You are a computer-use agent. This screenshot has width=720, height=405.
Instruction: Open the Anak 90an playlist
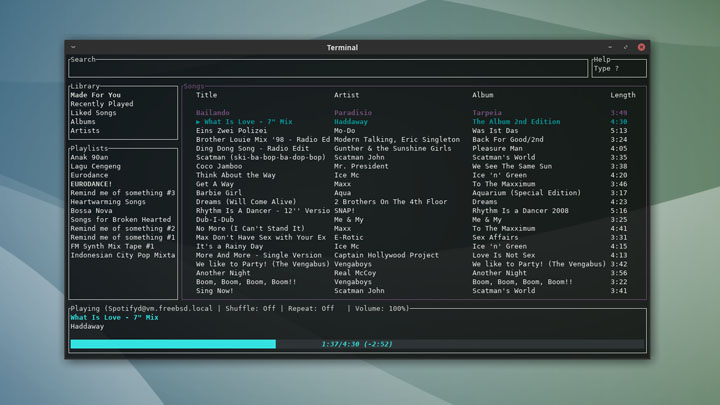click(x=89, y=157)
